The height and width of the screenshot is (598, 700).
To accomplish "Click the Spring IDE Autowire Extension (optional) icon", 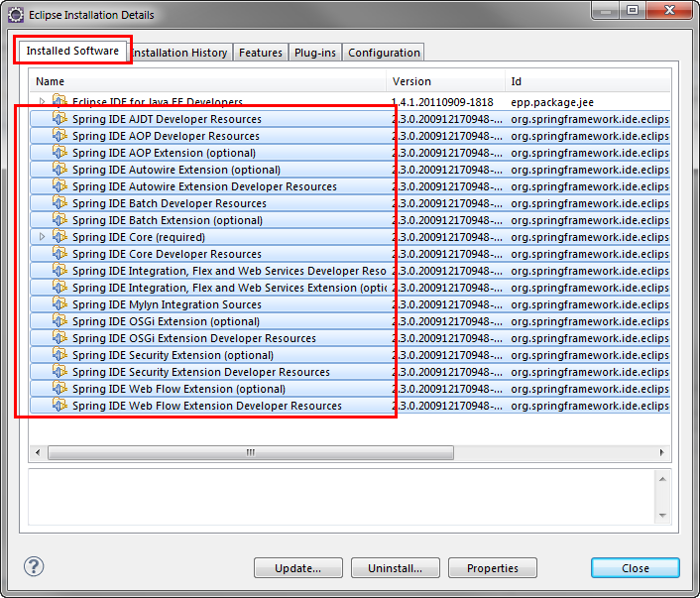I will (x=59, y=170).
